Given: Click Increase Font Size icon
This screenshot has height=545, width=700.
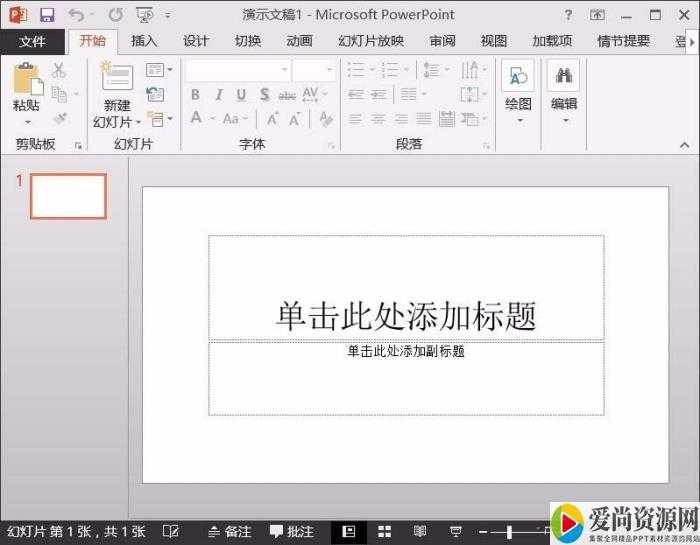Looking at the screenshot, I should 272,119.
